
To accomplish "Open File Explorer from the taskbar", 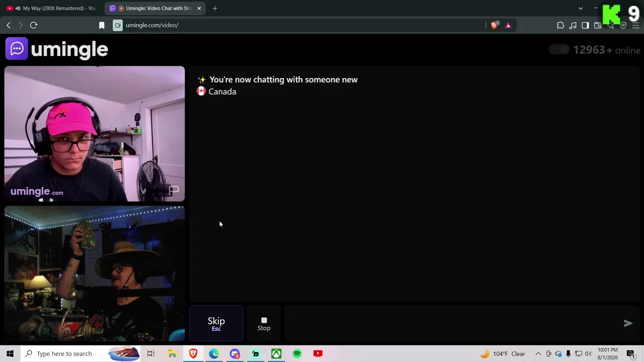I will [x=172, y=353].
